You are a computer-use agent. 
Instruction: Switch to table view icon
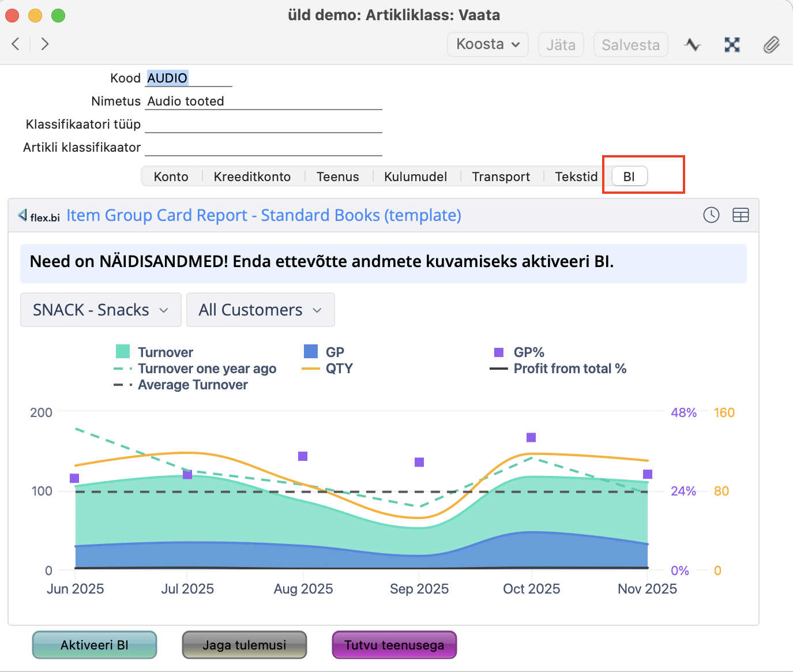tap(741, 215)
